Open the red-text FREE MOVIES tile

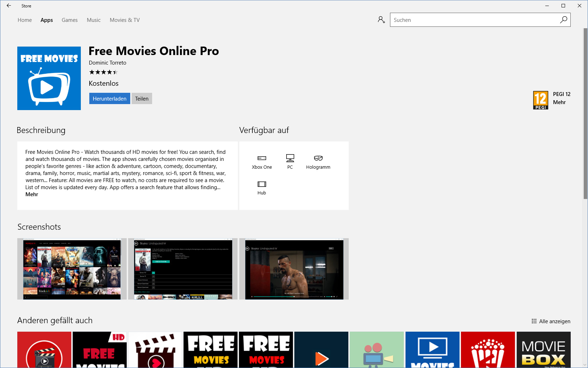(x=266, y=350)
